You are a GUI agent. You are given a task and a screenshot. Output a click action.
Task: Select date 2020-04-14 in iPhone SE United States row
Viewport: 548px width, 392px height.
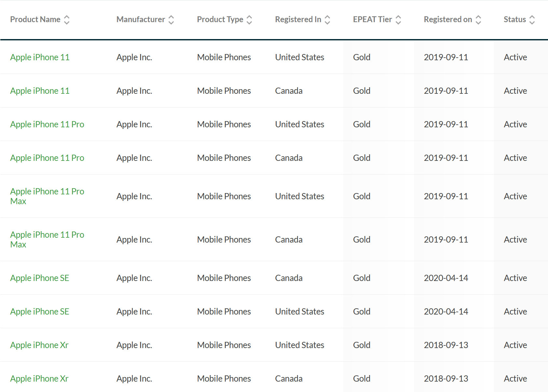446,312
